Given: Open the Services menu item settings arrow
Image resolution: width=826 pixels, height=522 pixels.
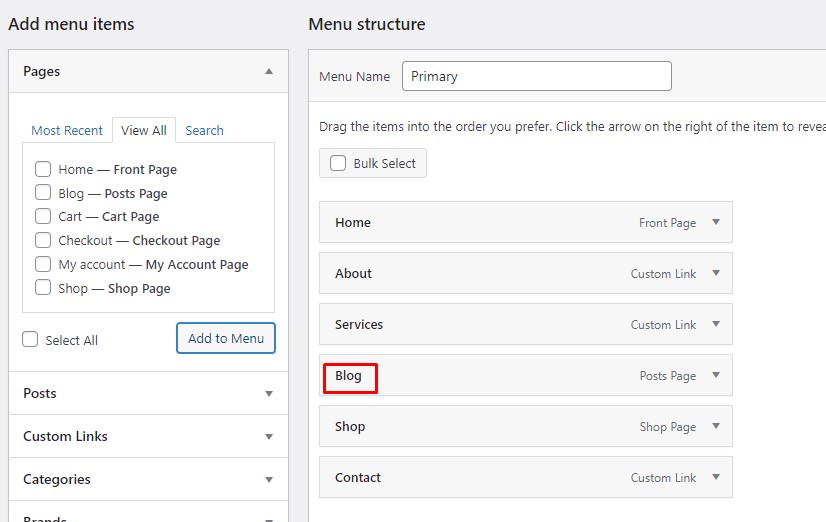Looking at the screenshot, I should tap(716, 324).
